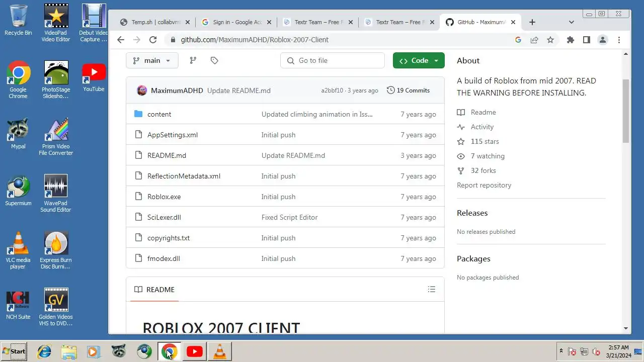
Task: Close the GitHub tab
Action: [513, 22]
